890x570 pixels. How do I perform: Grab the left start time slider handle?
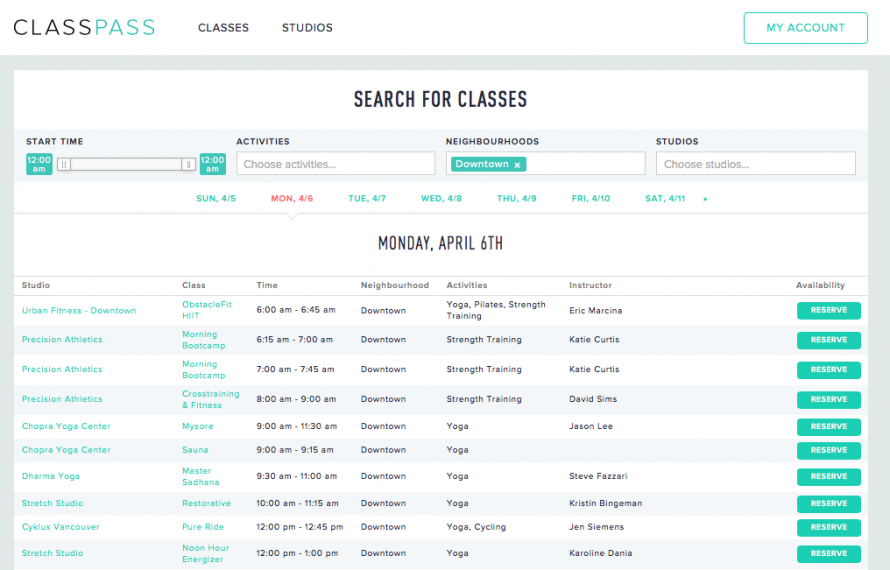(64, 164)
